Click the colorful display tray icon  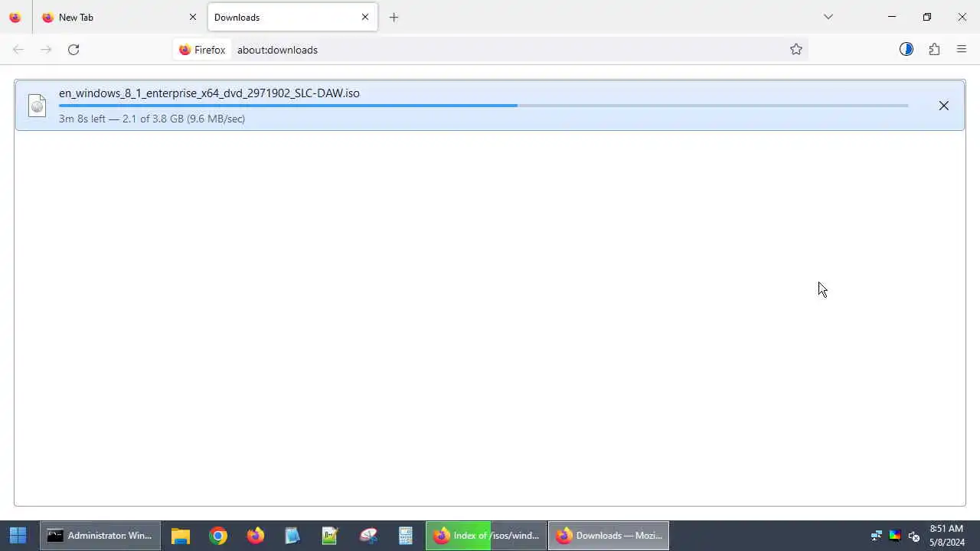click(894, 536)
